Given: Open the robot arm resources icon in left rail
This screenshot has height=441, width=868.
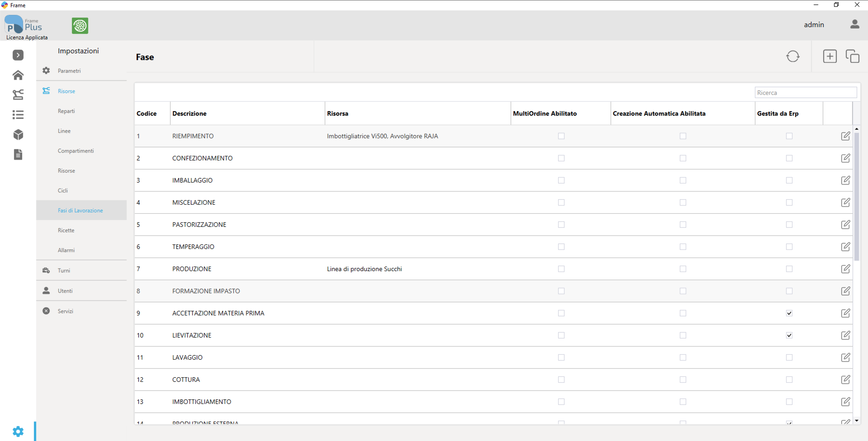Looking at the screenshot, I should (18, 95).
